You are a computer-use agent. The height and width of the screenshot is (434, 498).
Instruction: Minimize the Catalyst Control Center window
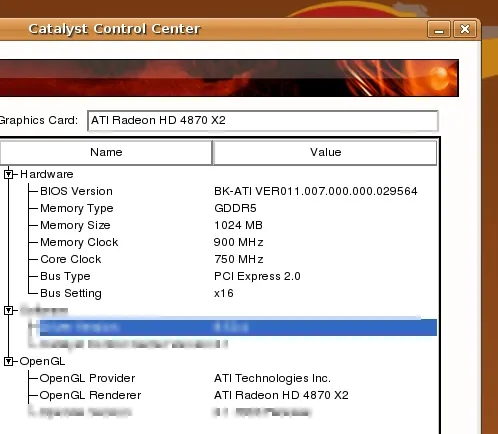click(x=439, y=29)
